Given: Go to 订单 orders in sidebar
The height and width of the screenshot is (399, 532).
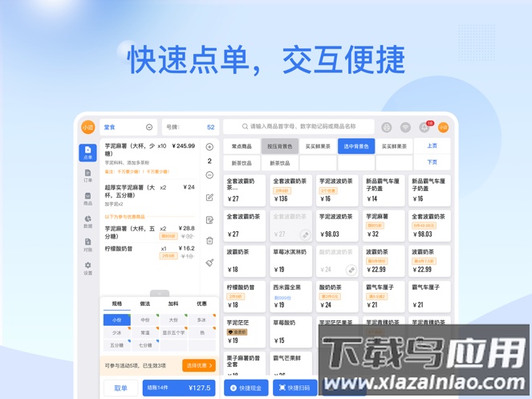Looking at the screenshot, I should coord(88,176).
